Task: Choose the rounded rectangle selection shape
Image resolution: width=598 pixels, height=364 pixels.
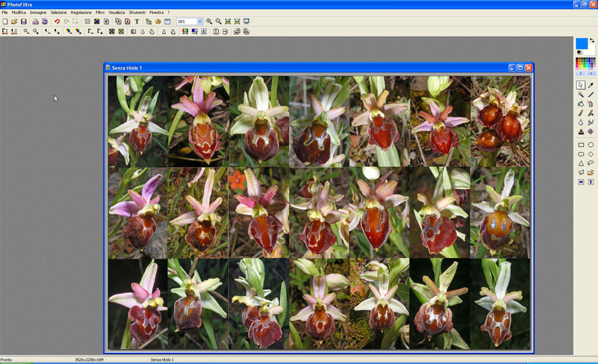Action: (580, 154)
